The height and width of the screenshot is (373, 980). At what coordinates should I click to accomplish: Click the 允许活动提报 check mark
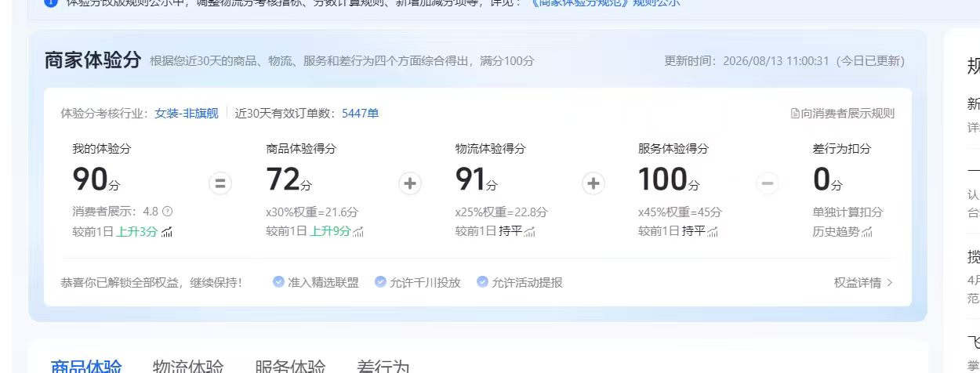[482, 282]
